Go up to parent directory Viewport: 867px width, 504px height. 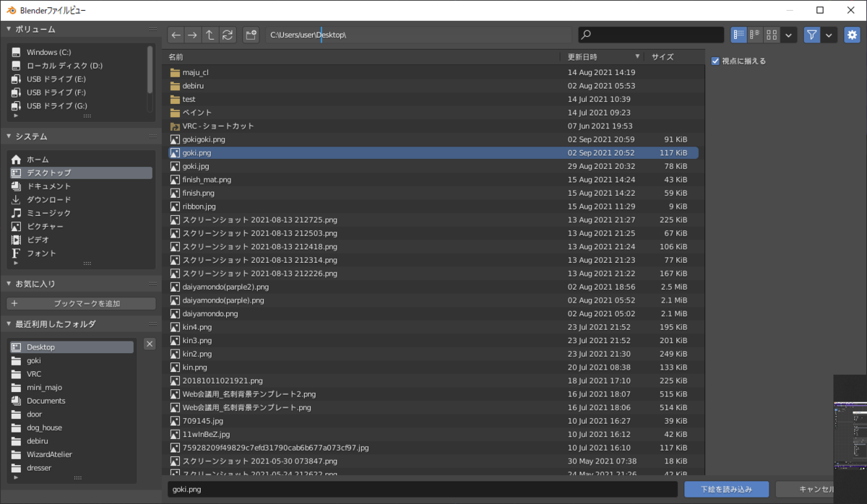210,35
